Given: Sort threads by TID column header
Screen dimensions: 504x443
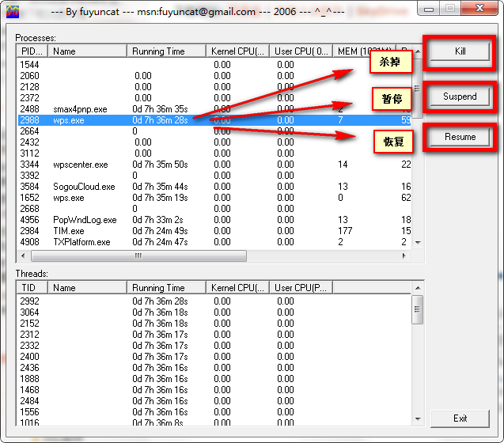Looking at the screenshot, I should [x=32, y=287].
